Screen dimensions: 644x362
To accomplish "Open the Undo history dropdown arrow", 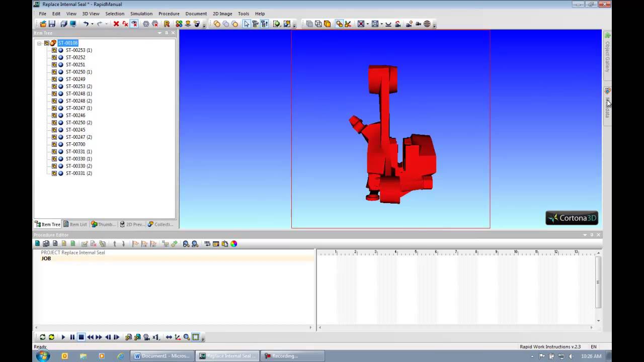I will [92, 24].
